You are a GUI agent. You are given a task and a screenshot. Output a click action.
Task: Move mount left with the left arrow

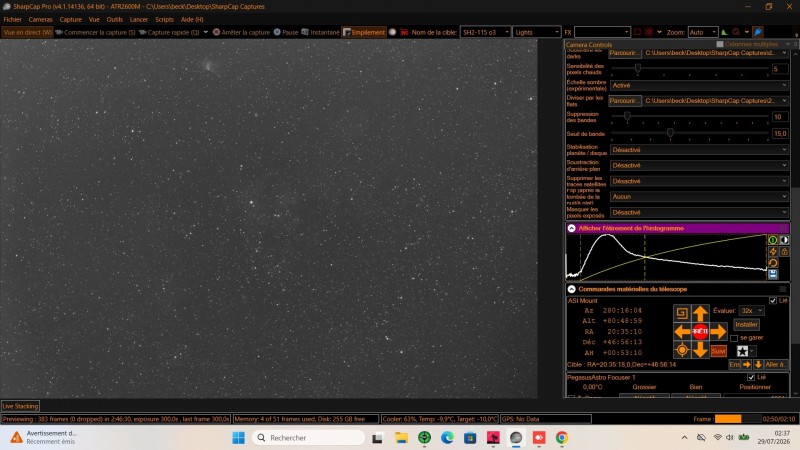682,332
